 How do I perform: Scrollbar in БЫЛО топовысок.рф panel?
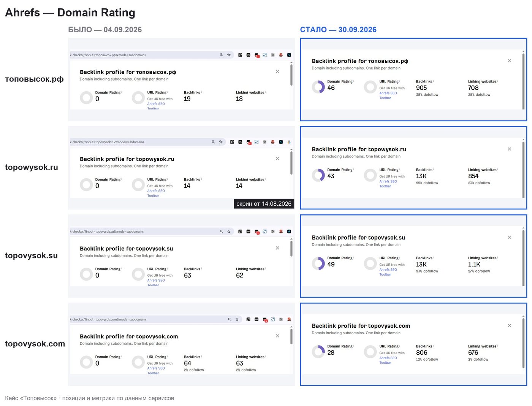tap(291, 75)
